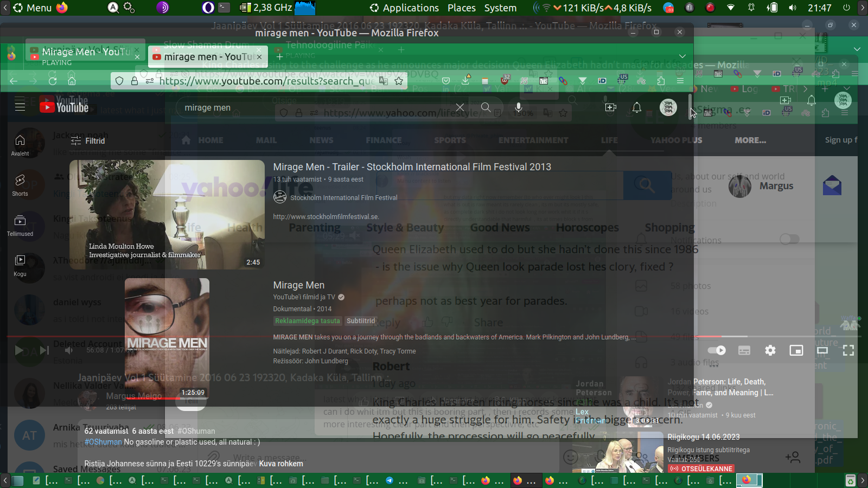This screenshot has width=868, height=488.
Task: Toggle the Notifications switch in Telegram panel
Action: click(790, 239)
